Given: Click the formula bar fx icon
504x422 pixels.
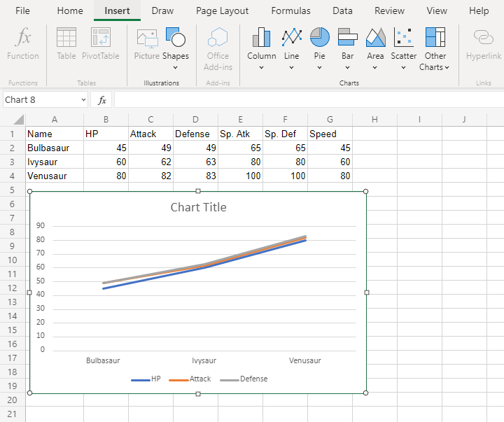Looking at the screenshot, I should pyautogui.click(x=102, y=100).
